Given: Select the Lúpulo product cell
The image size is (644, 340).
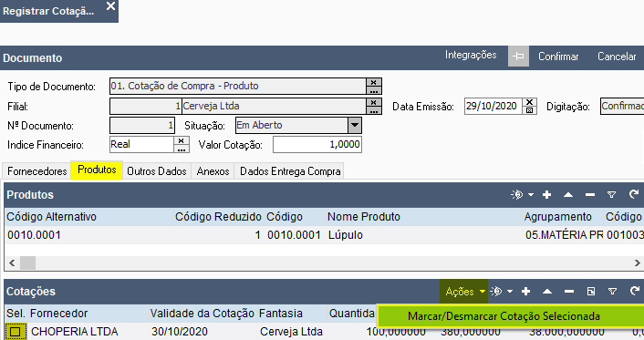Looking at the screenshot, I should click(x=423, y=235).
